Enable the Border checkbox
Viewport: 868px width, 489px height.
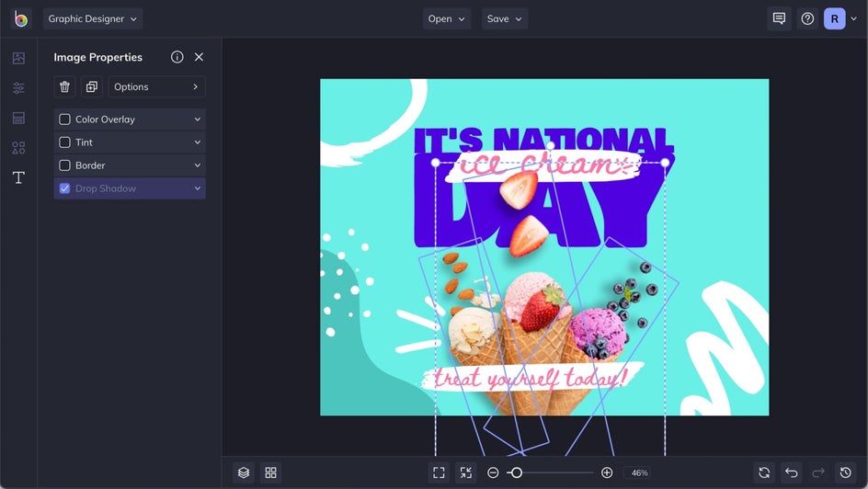(64, 165)
